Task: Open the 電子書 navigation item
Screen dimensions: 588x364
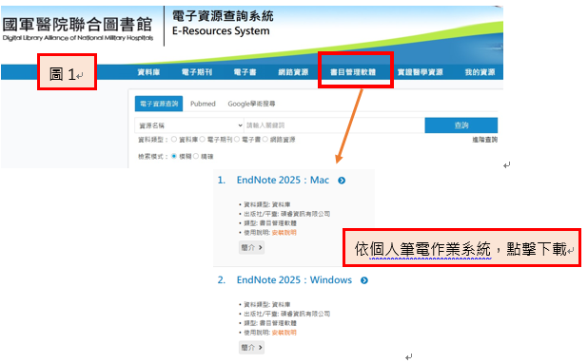Action: pos(245,72)
